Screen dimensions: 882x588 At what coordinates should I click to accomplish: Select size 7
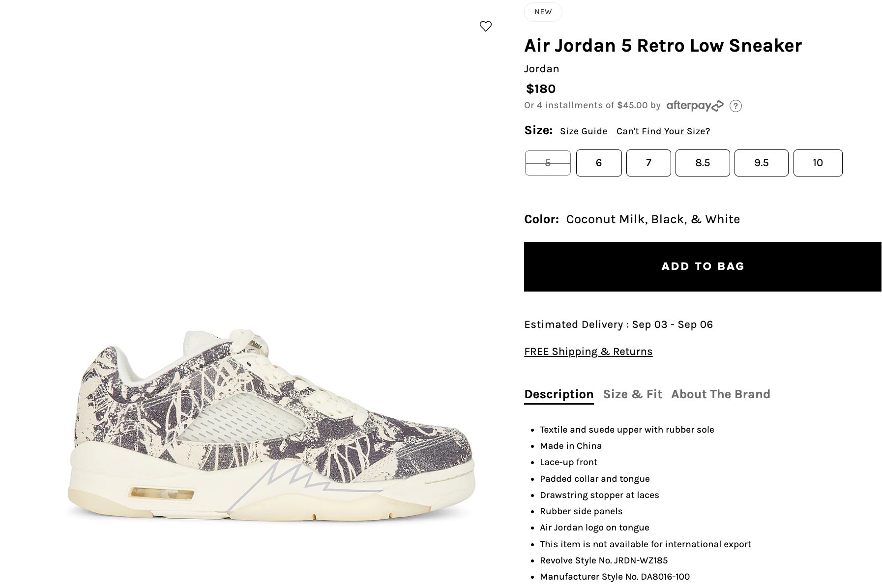(x=648, y=163)
